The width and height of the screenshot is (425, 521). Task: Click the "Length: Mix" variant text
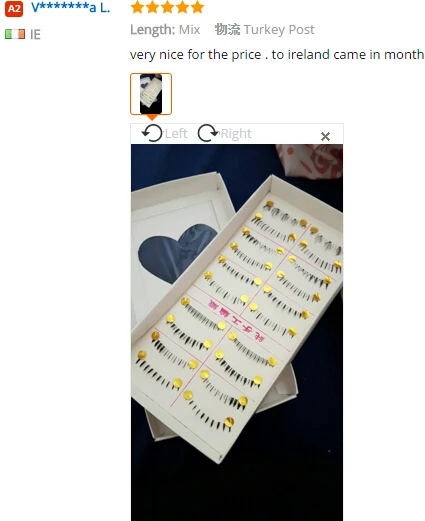tap(165, 30)
